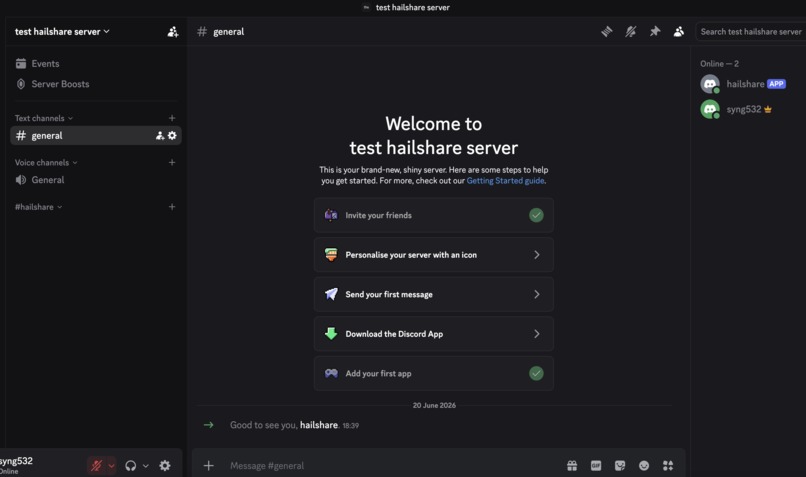
Task: Open the Getting Started guide link
Action: click(505, 181)
